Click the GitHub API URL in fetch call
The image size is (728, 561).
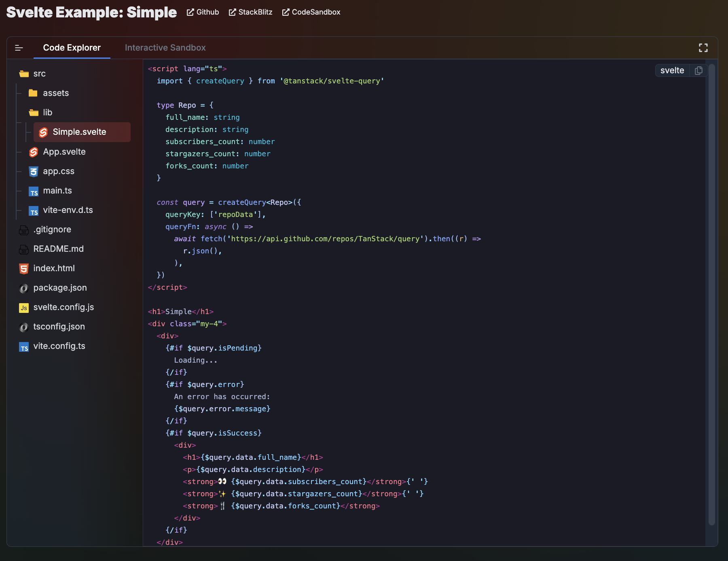325,239
